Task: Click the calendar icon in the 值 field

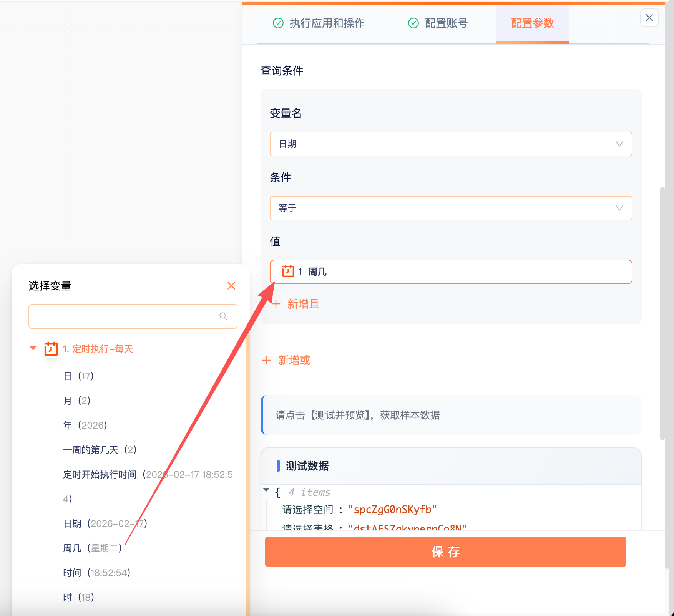Action: 288,271
